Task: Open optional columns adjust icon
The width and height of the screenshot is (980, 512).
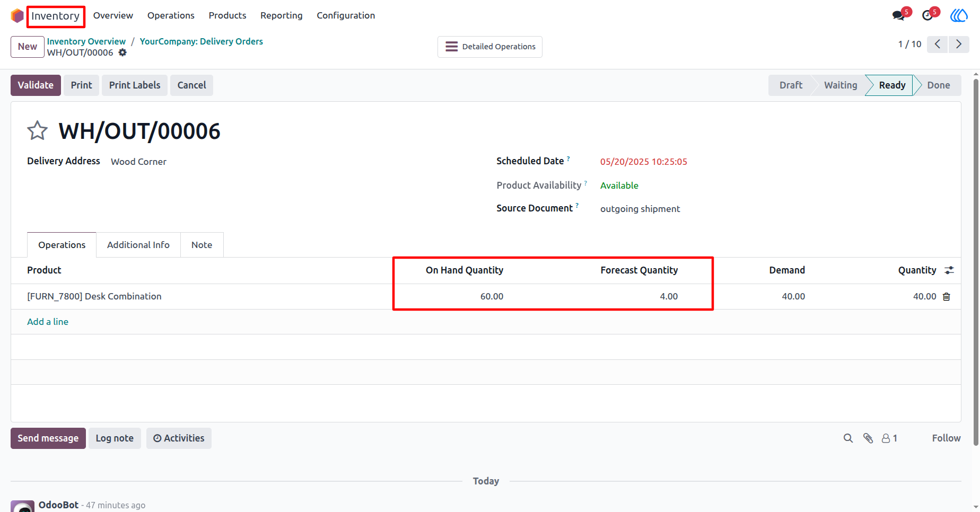Action: 949,270
